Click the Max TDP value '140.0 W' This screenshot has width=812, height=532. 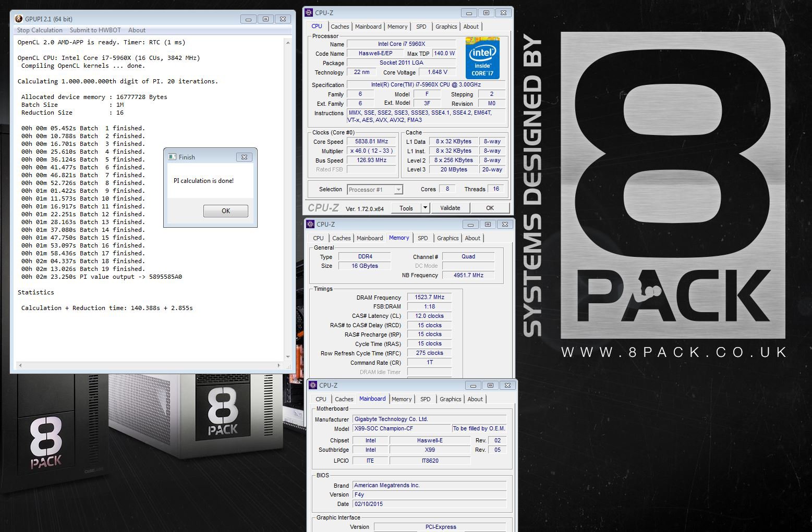[444, 53]
